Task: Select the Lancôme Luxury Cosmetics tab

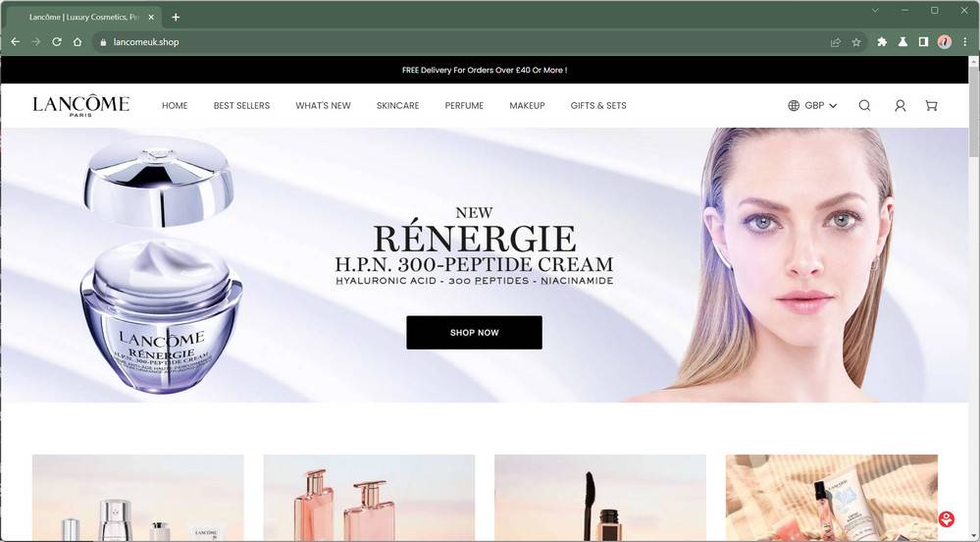Action: tap(83, 17)
